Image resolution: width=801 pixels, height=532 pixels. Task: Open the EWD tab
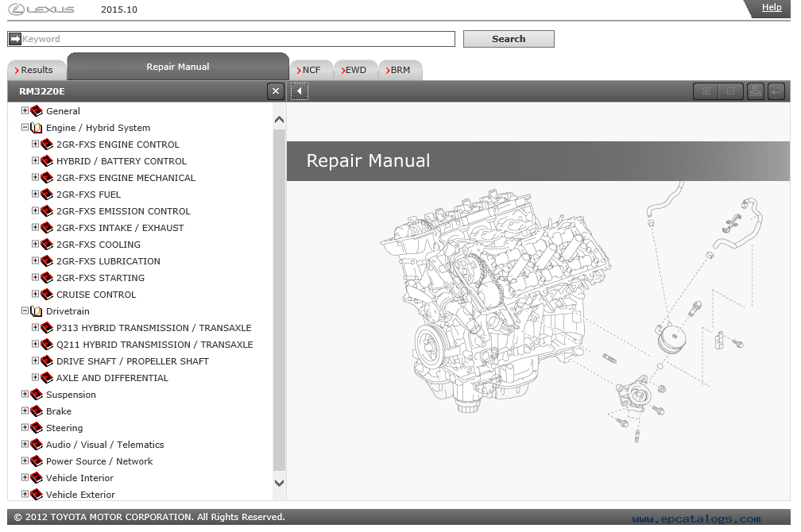[x=355, y=70]
